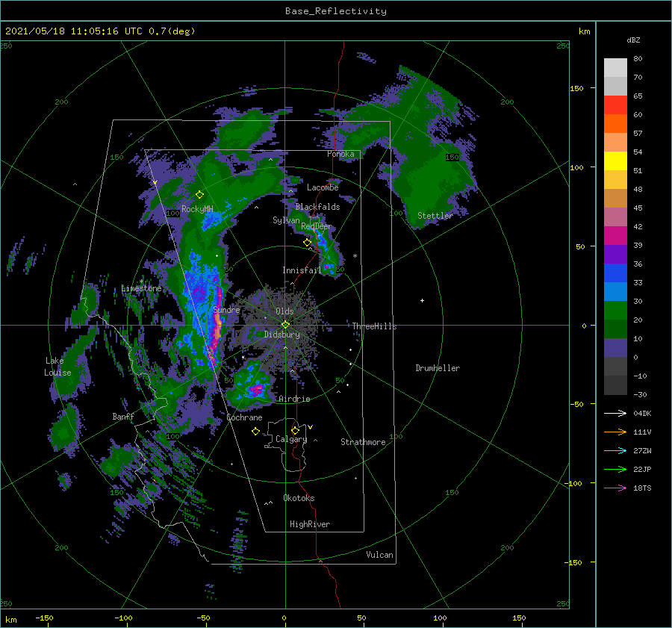
Task: Click the Cochrane city label
Action: coord(244,417)
